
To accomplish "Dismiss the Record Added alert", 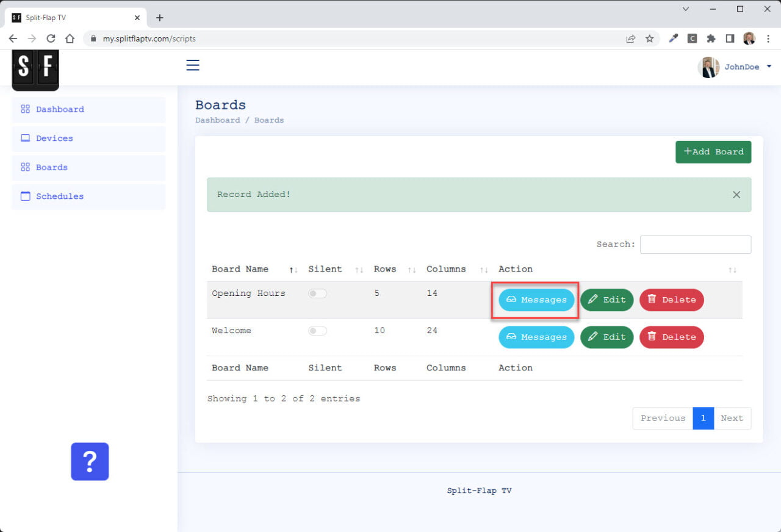I will coord(736,195).
